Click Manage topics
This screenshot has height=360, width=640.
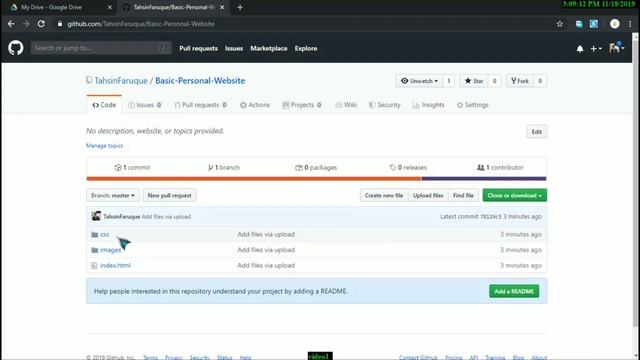click(x=104, y=146)
